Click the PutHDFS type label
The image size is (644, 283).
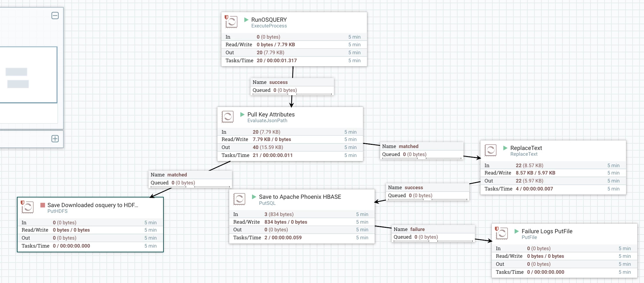pos(57,211)
